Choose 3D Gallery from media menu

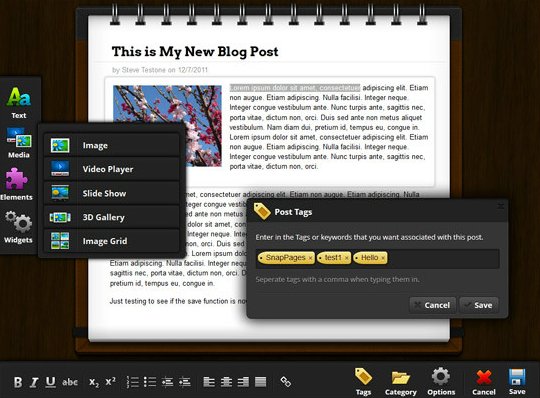coord(112,217)
